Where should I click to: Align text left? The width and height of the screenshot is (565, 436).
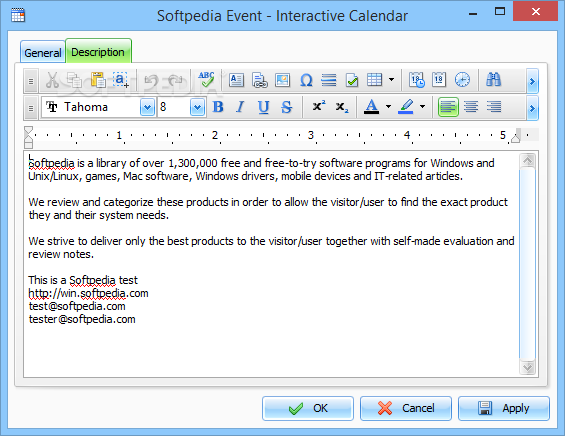coord(448,107)
